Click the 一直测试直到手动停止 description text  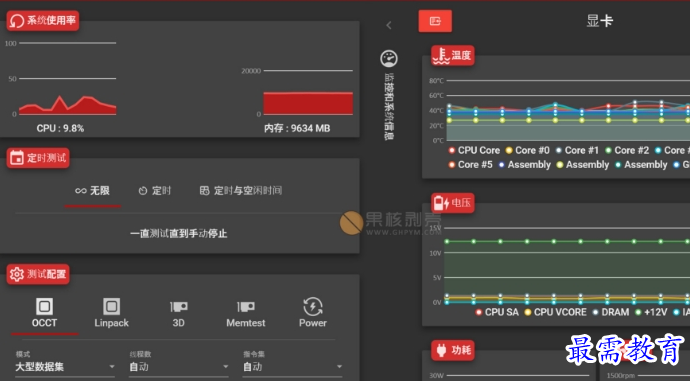coord(179,233)
